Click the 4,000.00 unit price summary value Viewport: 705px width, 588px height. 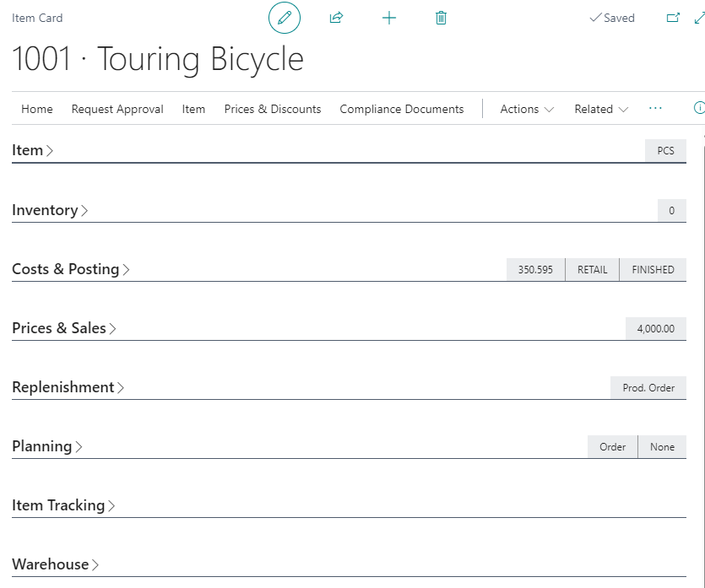click(655, 328)
